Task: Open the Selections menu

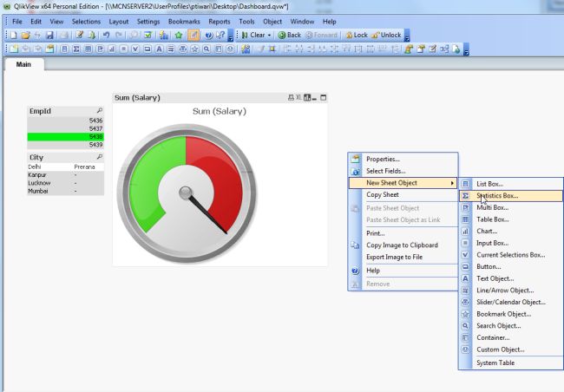Action: pos(86,22)
